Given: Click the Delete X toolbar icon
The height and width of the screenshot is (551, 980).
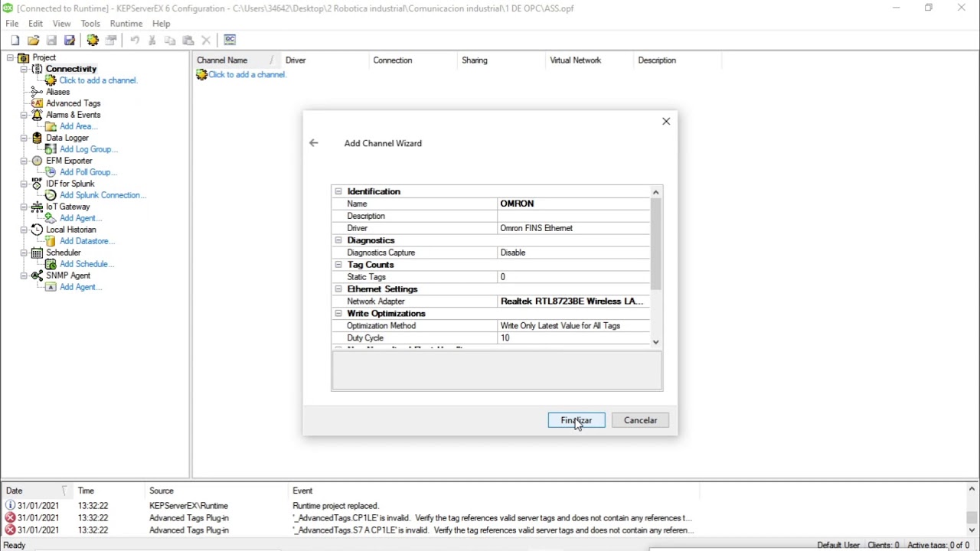Looking at the screenshot, I should click(x=206, y=41).
